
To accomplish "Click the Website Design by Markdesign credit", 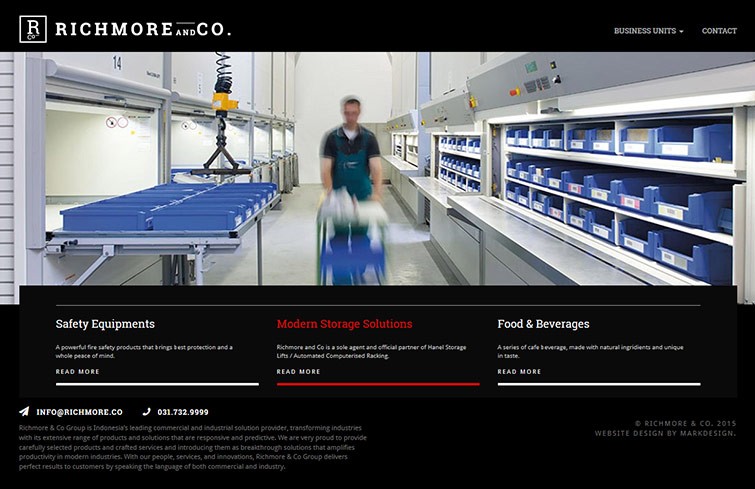I will click(665, 433).
